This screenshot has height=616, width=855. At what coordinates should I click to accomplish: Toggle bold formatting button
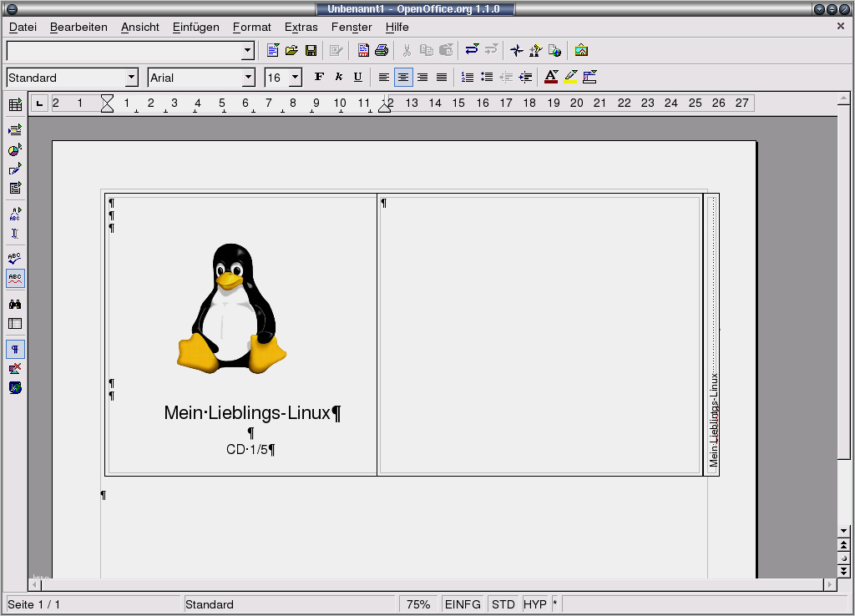[x=319, y=78]
